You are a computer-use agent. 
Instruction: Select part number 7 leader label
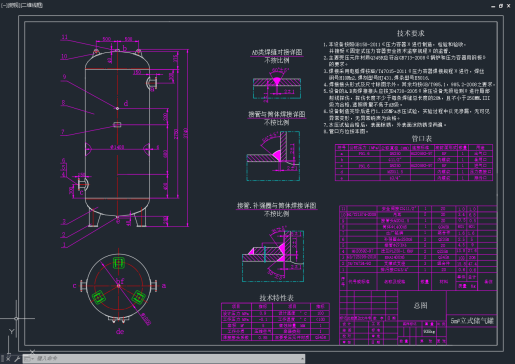click(63, 132)
